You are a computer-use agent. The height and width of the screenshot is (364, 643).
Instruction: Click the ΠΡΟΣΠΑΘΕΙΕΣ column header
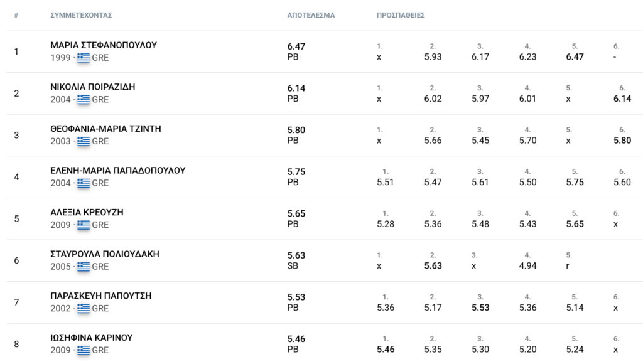(x=401, y=15)
